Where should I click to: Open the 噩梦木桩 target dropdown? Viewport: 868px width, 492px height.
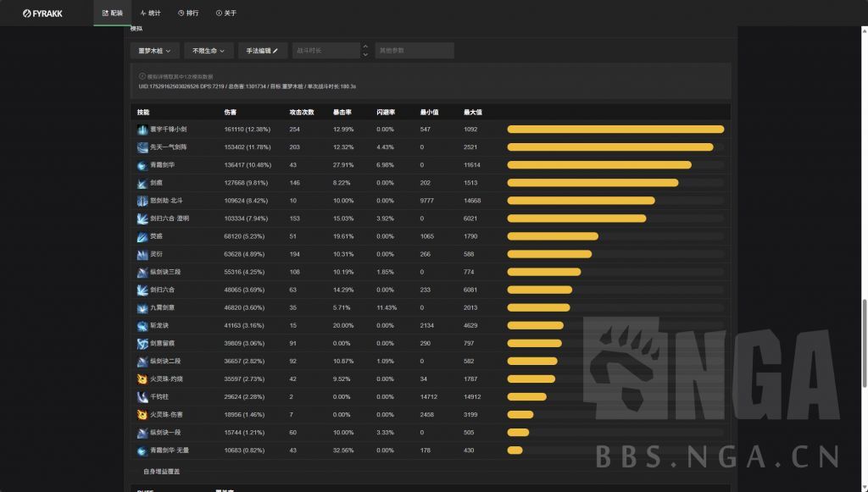pos(153,51)
